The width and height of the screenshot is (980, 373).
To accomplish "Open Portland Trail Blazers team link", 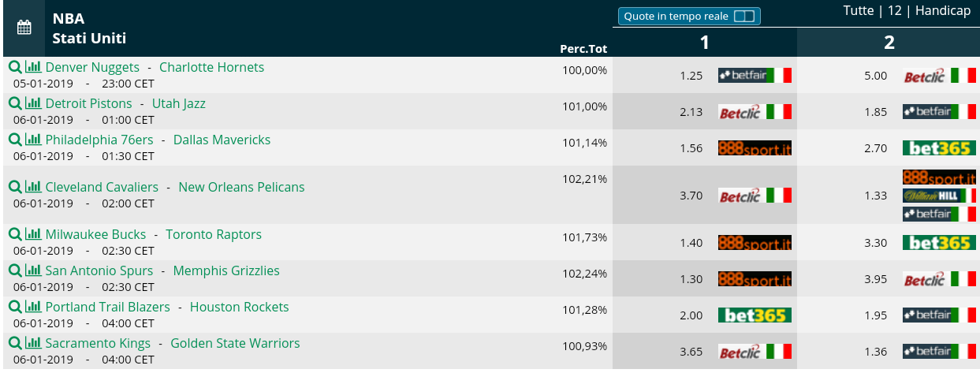I will tap(108, 307).
